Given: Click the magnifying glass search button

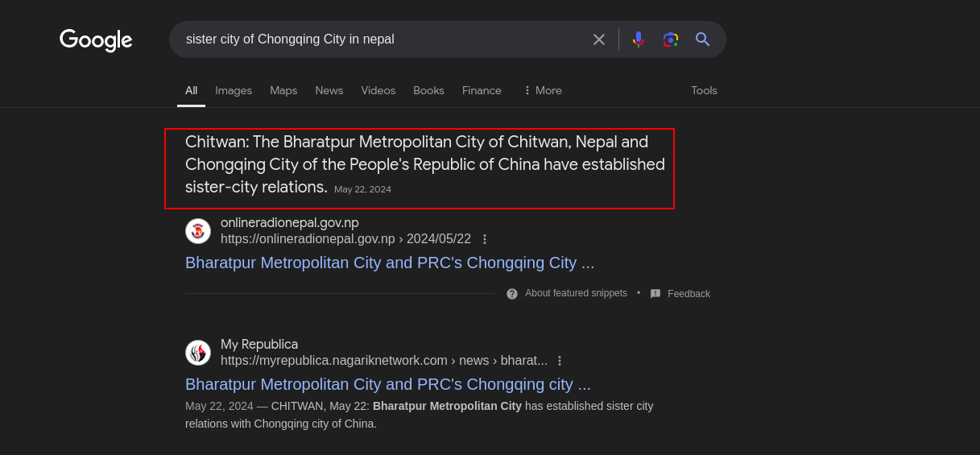Looking at the screenshot, I should pyautogui.click(x=703, y=39).
